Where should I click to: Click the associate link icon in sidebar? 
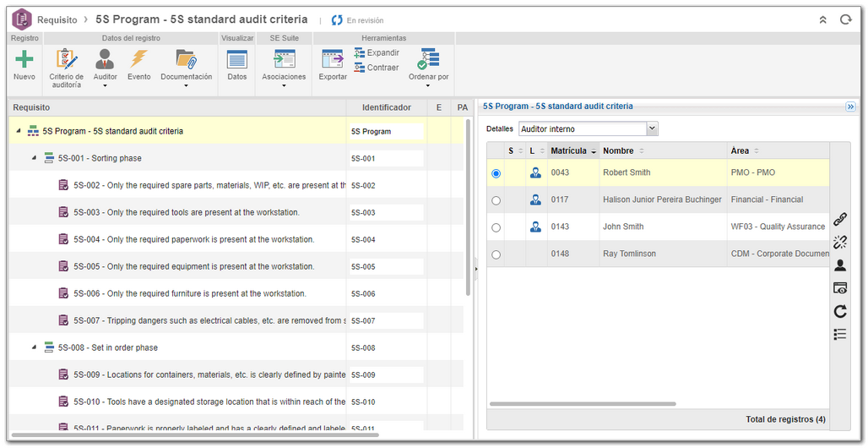point(840,219)
